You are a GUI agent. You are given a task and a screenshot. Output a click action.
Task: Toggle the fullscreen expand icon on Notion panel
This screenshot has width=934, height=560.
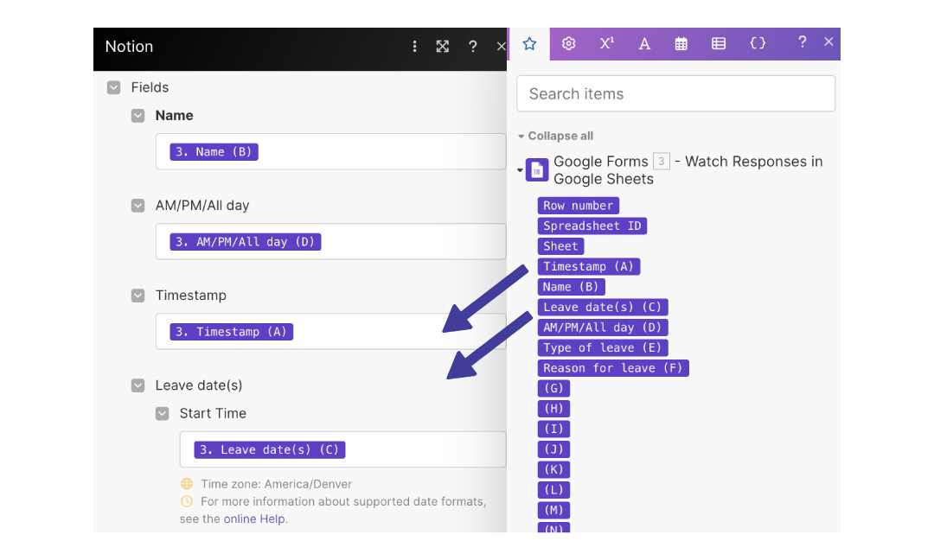(x=443, y=47)
